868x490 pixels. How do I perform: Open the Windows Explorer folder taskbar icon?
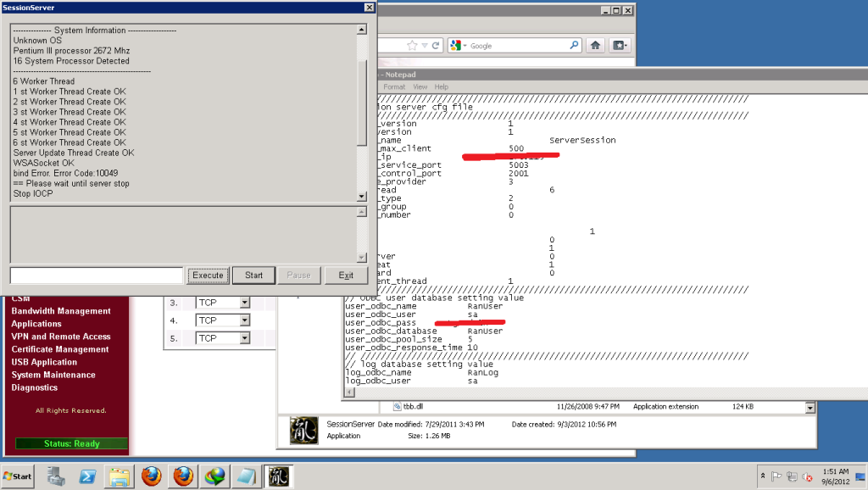[x=119, y=476]
